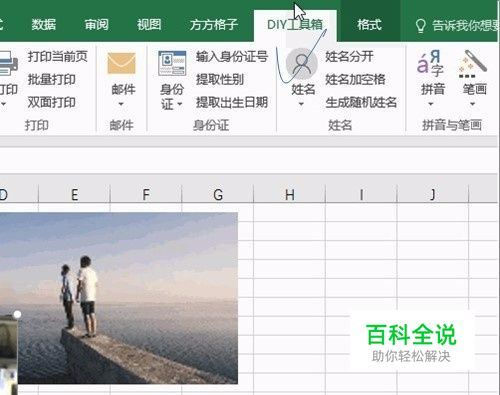
Task: Click 姓名分开 button
Action: pyautogui.click(x=349, y=56)
